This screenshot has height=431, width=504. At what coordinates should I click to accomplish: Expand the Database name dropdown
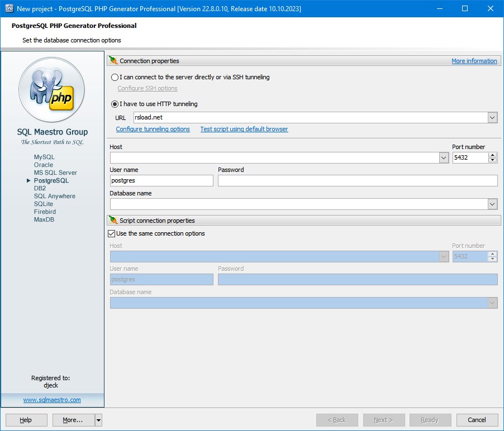(x=492, y=204)
